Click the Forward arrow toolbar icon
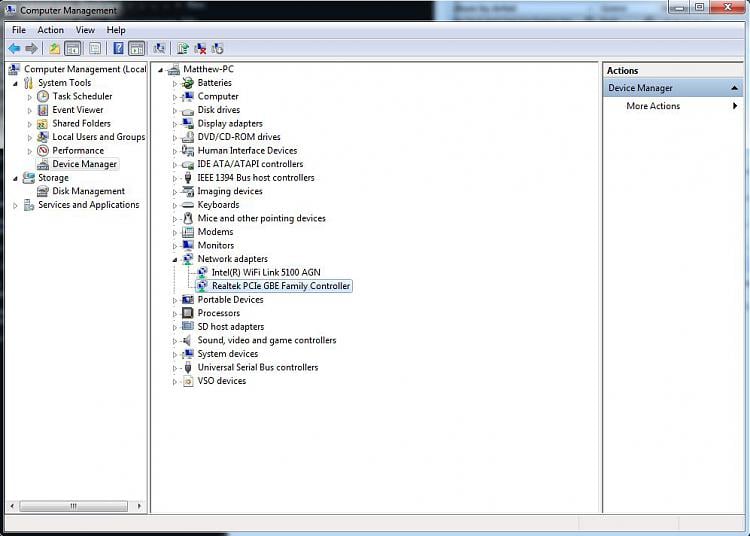Viewport: 750px width, 536px height. pos(31,48)
